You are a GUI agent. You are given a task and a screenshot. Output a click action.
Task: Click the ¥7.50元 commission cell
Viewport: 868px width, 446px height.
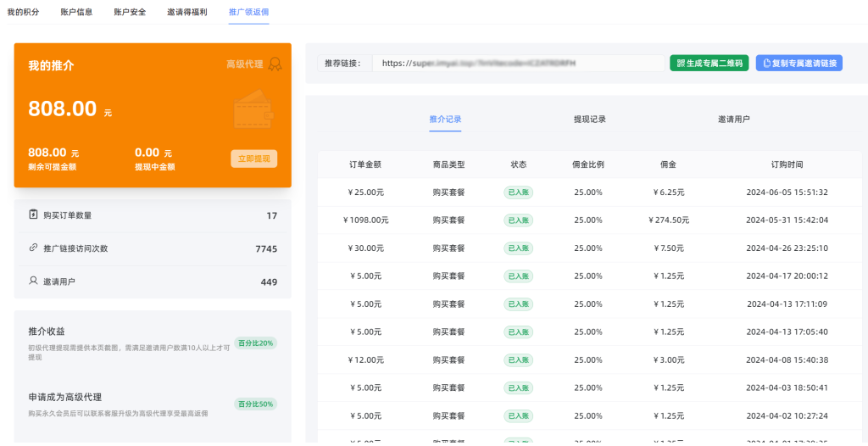pos(669,248)
